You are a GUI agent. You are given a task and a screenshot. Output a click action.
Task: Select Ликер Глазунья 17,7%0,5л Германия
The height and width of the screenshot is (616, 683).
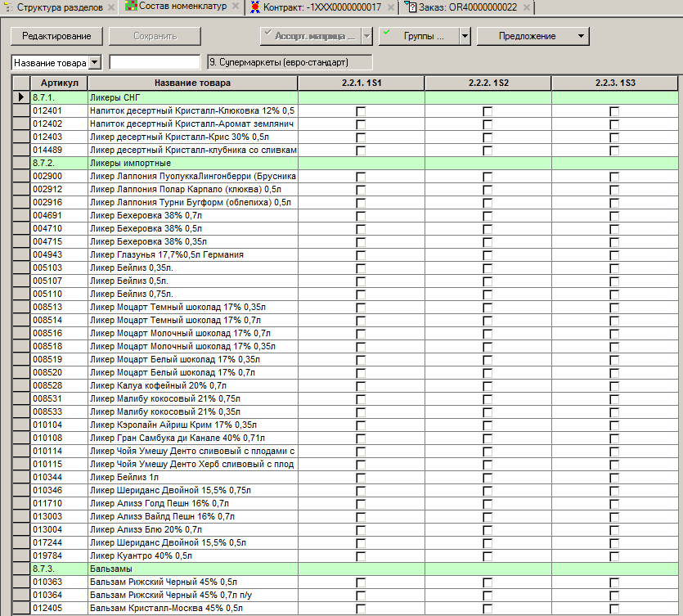click(192, 254)
